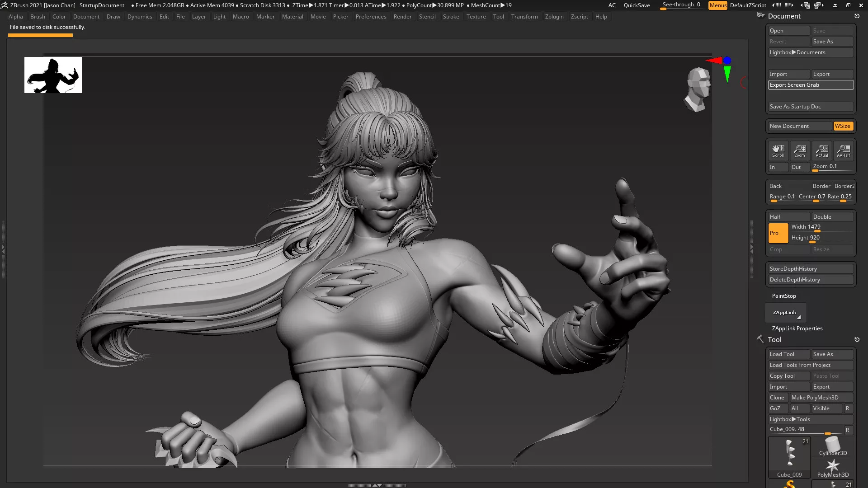Screen dimensions: 868x488
Task: Expand Lightbox Documents browser
Action: [811, 52]
